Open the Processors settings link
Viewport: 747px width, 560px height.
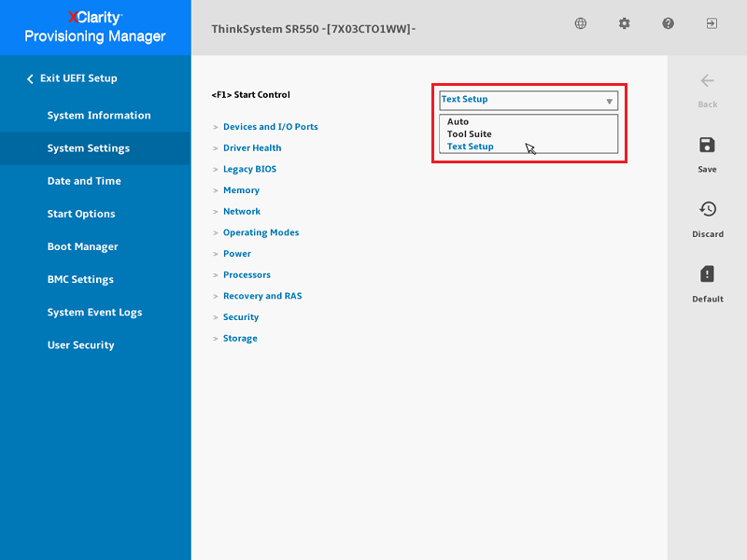tap(247, 275)
